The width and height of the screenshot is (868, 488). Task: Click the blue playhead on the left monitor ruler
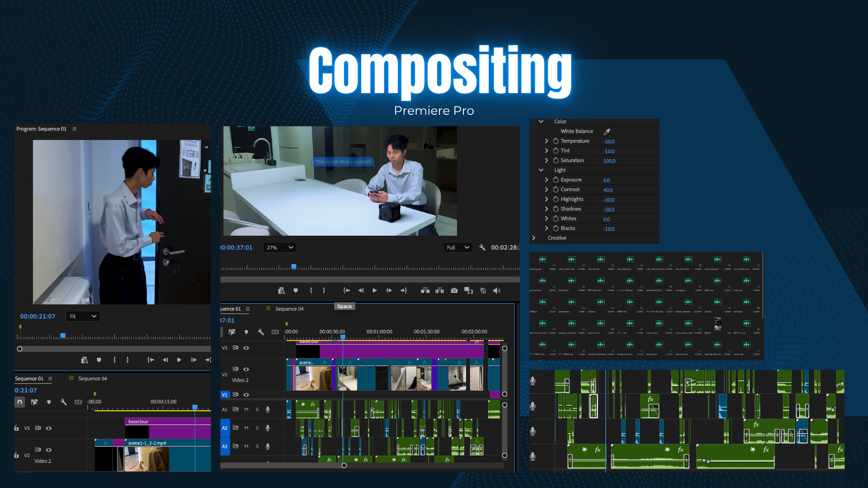coord(63,336)
